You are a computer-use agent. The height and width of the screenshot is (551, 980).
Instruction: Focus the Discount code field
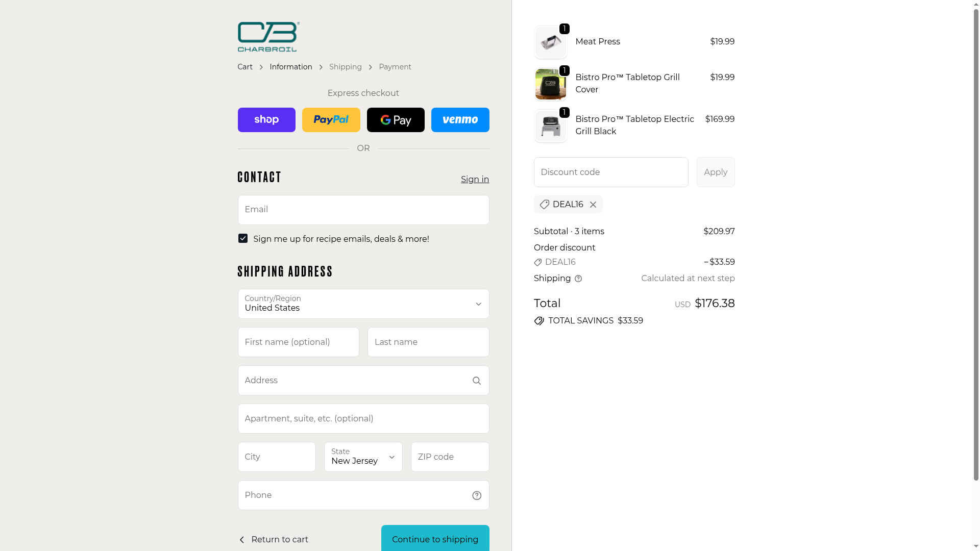point(611,172)
